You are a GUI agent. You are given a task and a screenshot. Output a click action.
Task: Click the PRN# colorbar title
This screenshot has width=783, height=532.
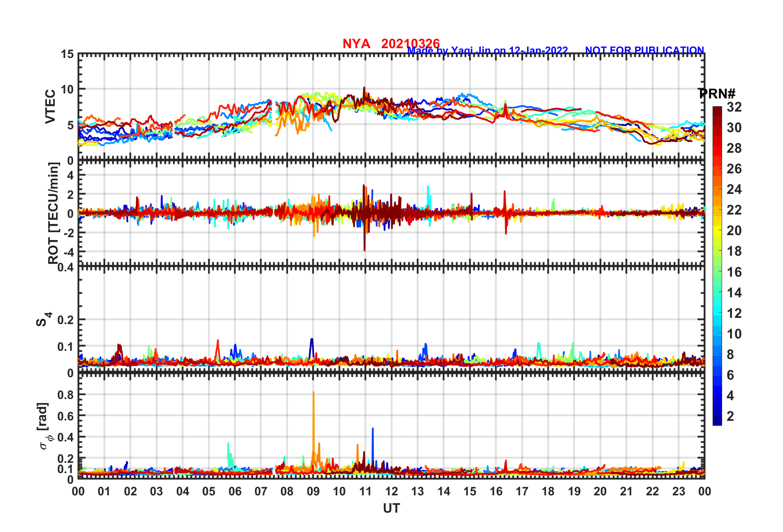pos(717,94)
